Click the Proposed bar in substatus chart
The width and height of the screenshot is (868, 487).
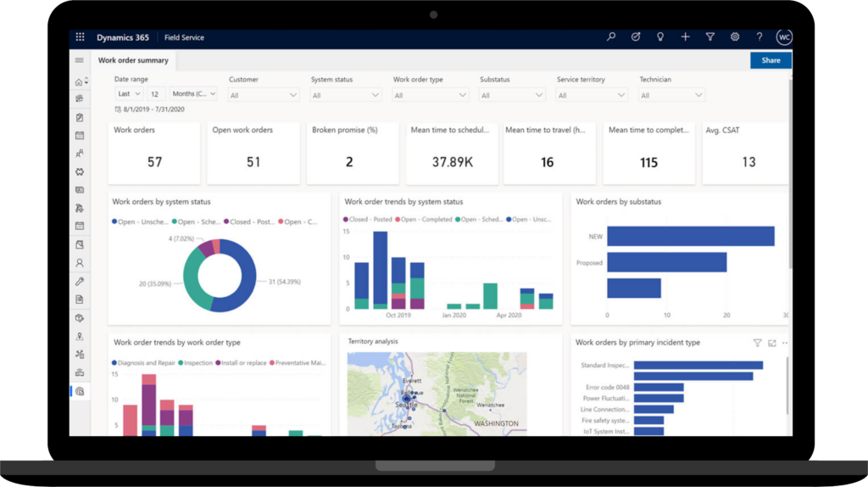pyautogui.click(x=666, y=262)
